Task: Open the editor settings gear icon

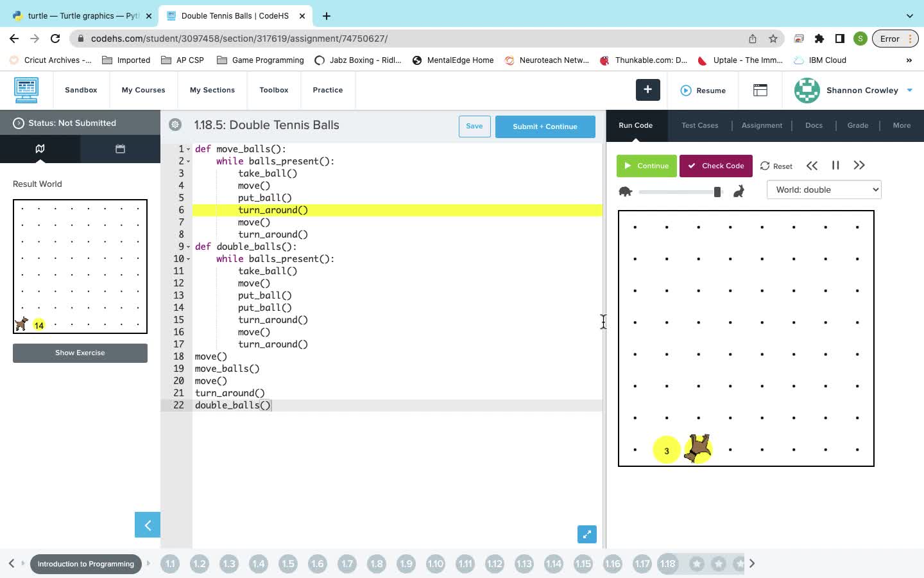Action: pyautogui.click(x=175, y=125)
